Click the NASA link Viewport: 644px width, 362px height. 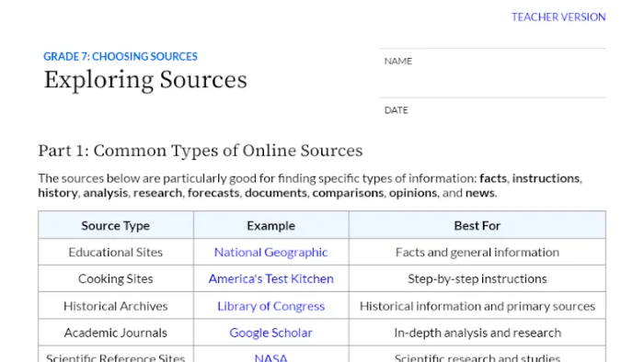click(x=270, y=357)
